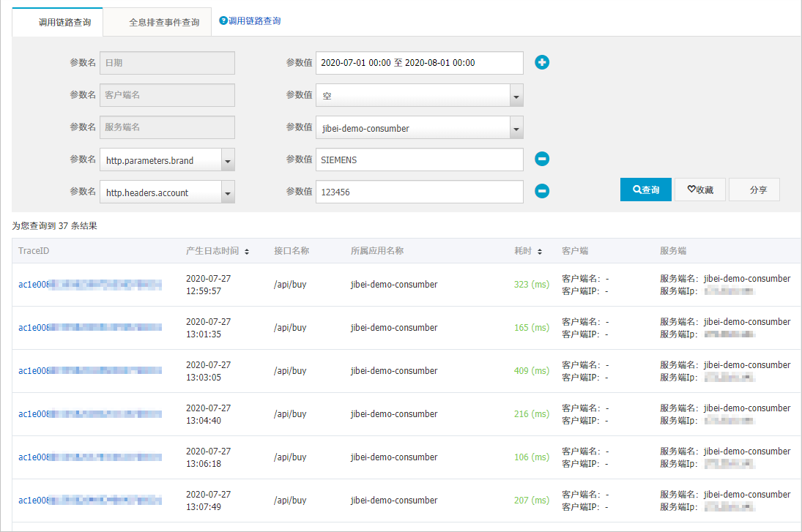Click the 165 (ms) duration value

532,328
